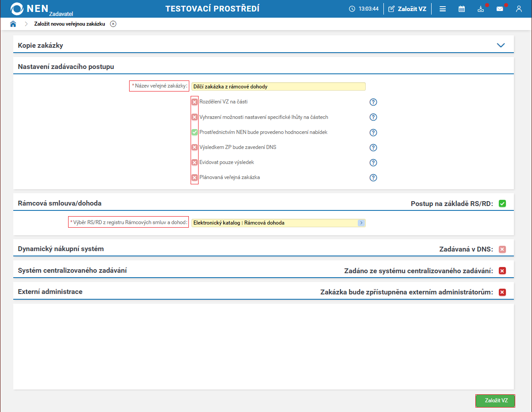
Task: Open the hamburger menu in header
Action: point(443,9)
